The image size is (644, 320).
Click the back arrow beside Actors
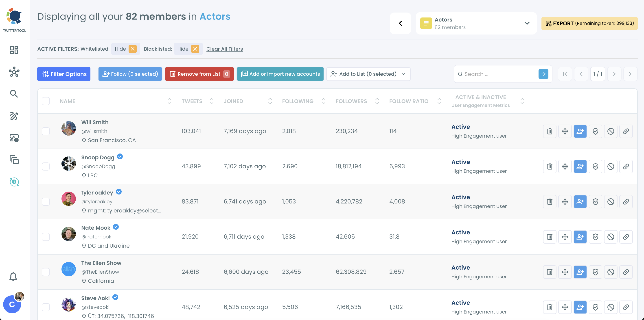tap(401, 23)
